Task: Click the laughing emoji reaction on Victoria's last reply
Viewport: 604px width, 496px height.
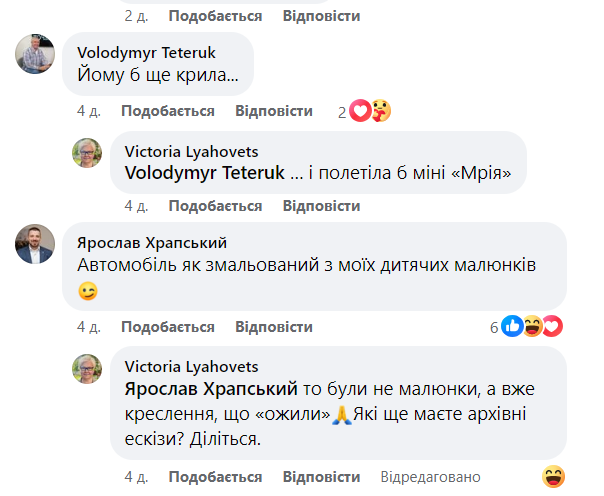Action: click(x=553, y=476)
